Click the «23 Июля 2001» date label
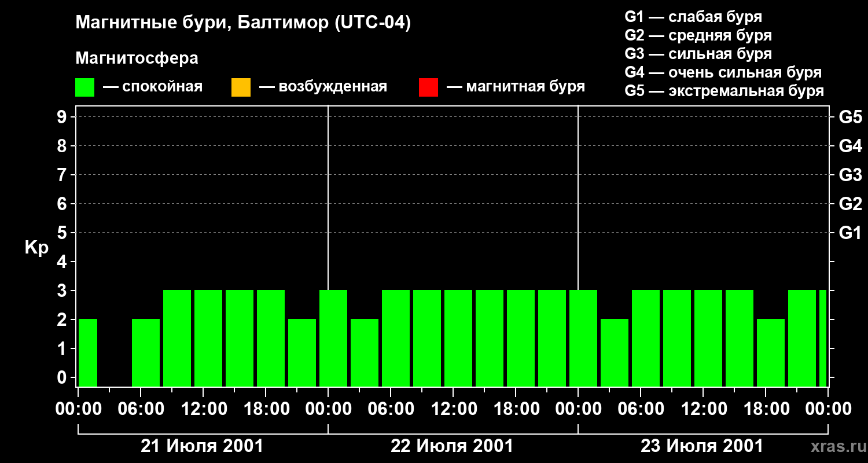The width and height of the screenshot is (868, 463). coord(702,446)
